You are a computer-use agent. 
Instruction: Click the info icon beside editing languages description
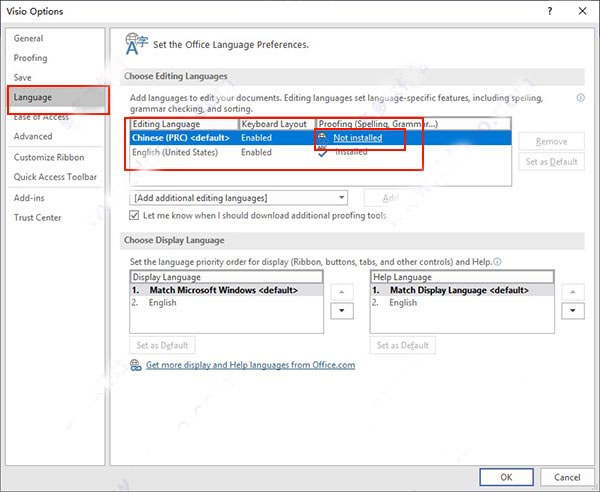coord(580,98)
